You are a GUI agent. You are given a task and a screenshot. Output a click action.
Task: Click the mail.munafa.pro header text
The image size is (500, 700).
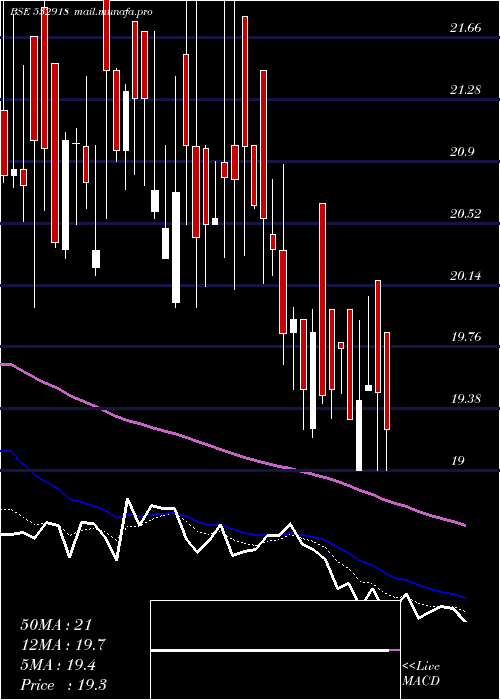113,12
